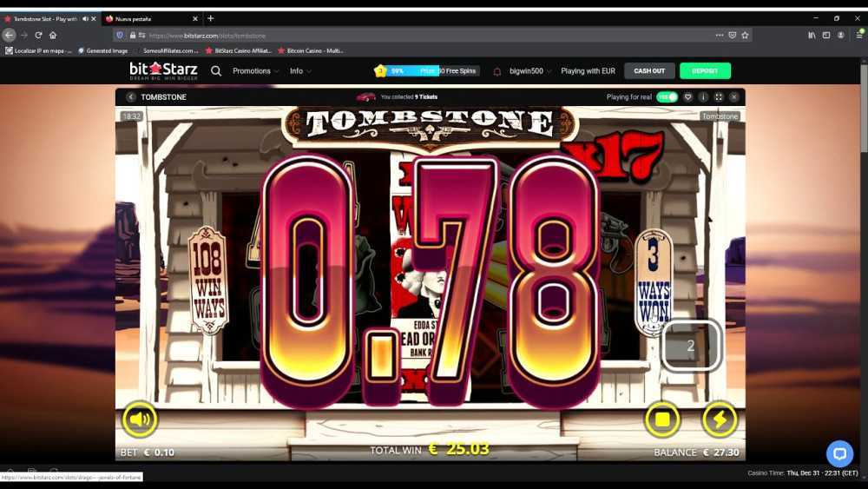Click Playing with EUR text

tap(588, 71)
